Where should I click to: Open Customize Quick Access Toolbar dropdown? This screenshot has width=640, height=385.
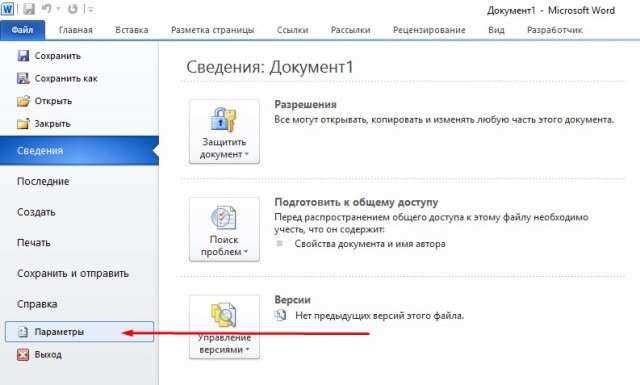click(90, 9)
